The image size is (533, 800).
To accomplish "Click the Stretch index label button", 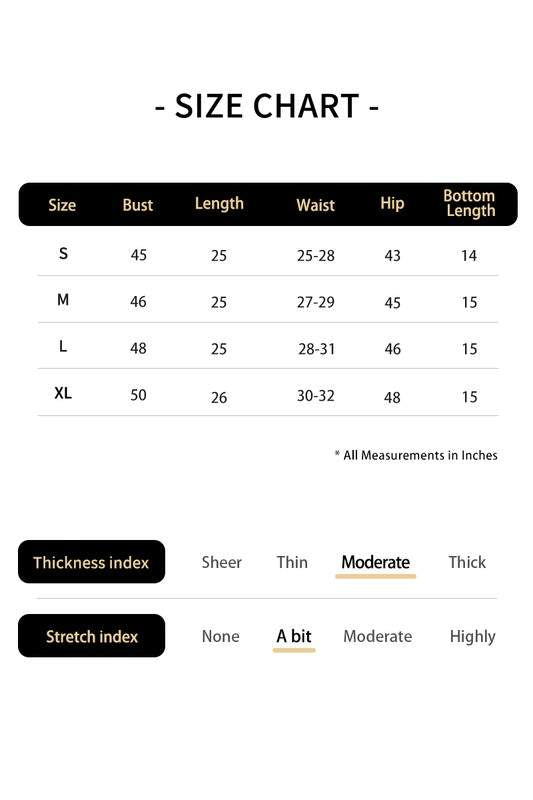I will (91, 636).
